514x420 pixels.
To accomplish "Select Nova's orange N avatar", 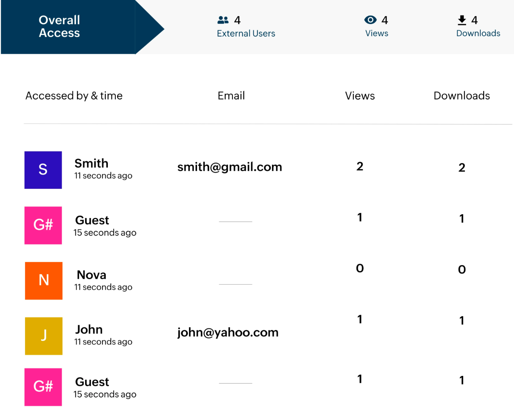I will point(44,281).
